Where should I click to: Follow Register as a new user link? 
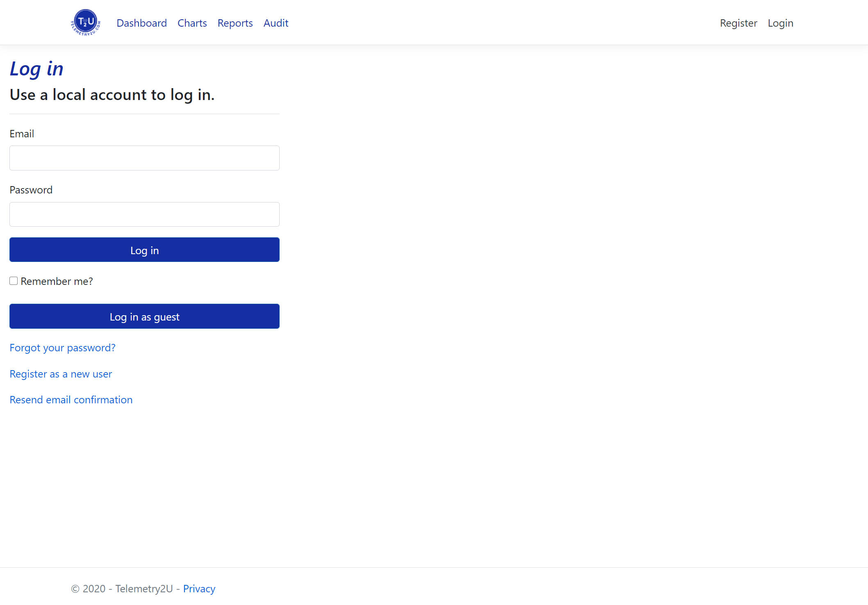61,374
